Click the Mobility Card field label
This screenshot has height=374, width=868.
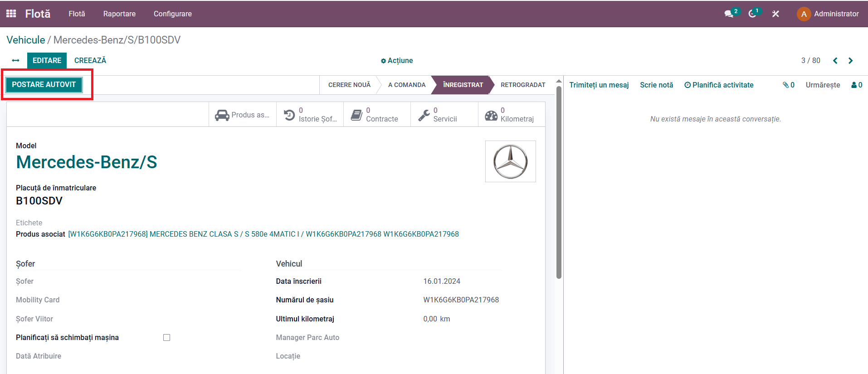point(38,300)
